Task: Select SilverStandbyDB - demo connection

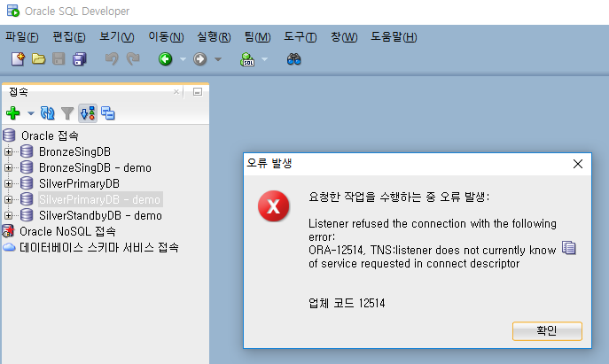Action: 100,215
